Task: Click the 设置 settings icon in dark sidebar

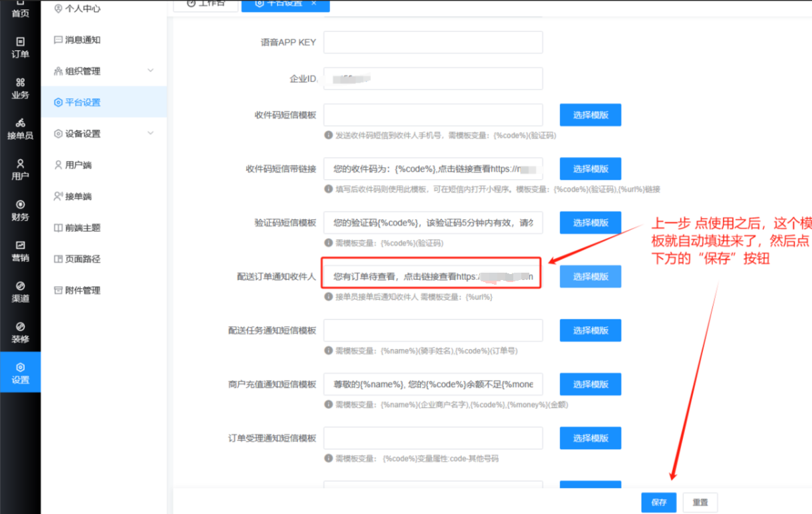Action: [x=20, y=368]
